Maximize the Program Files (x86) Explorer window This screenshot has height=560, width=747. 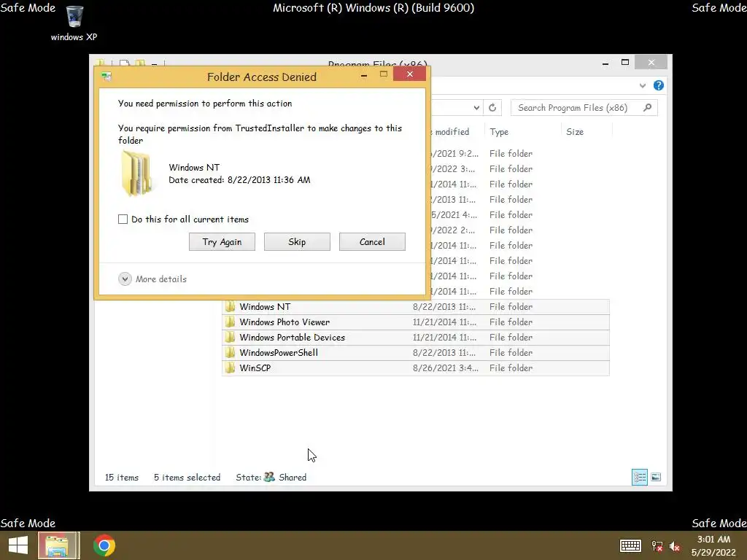[625, 63]
